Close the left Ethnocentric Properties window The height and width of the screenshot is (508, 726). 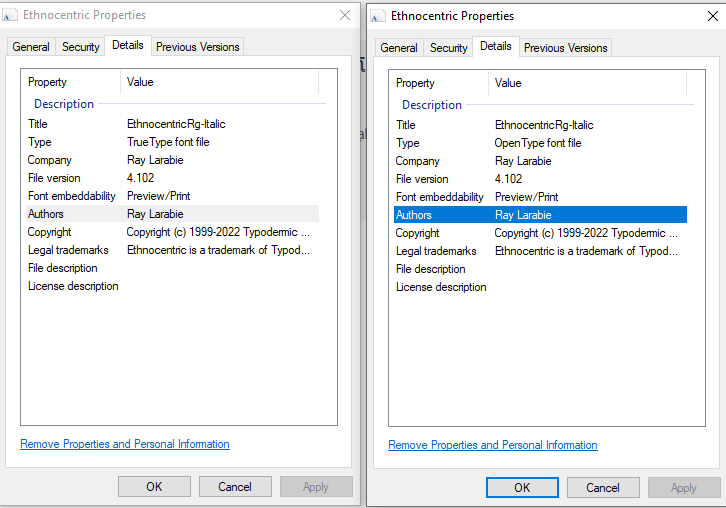coord(345,15)
